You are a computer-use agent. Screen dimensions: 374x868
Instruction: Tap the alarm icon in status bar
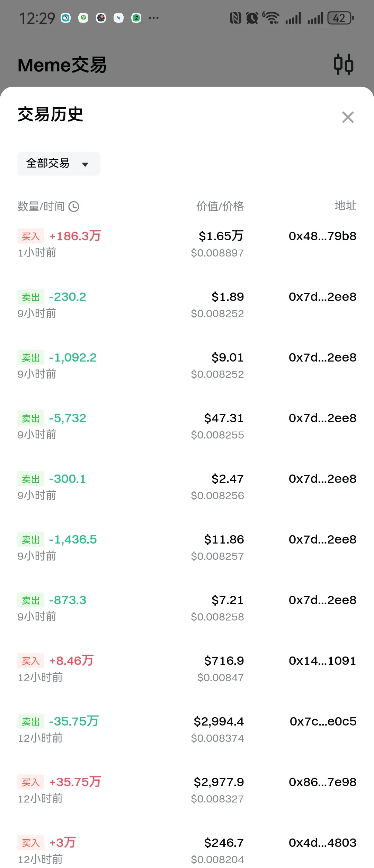(x=252, y=18)
